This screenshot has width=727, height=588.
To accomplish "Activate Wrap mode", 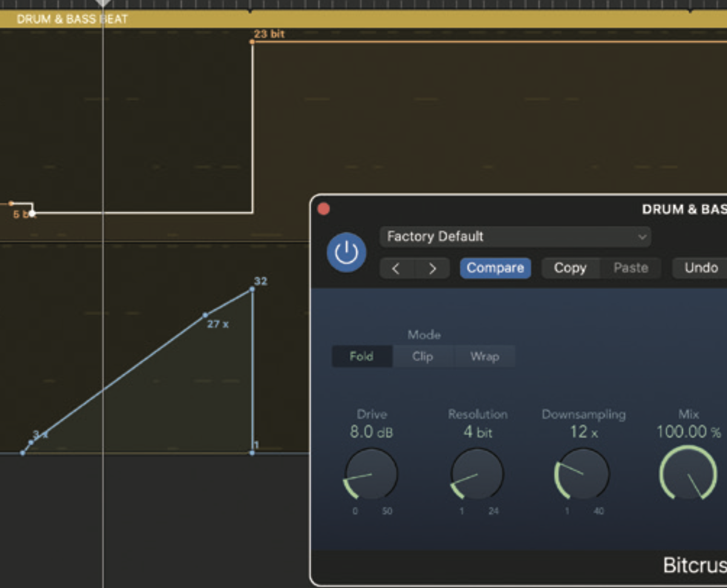I will (x=485, y=357).
